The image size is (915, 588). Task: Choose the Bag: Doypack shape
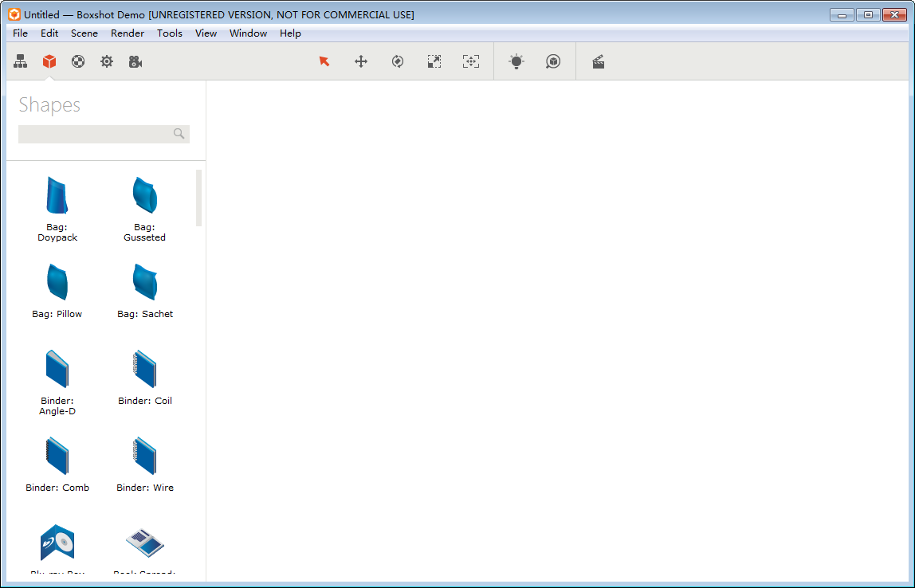(57, 209)
